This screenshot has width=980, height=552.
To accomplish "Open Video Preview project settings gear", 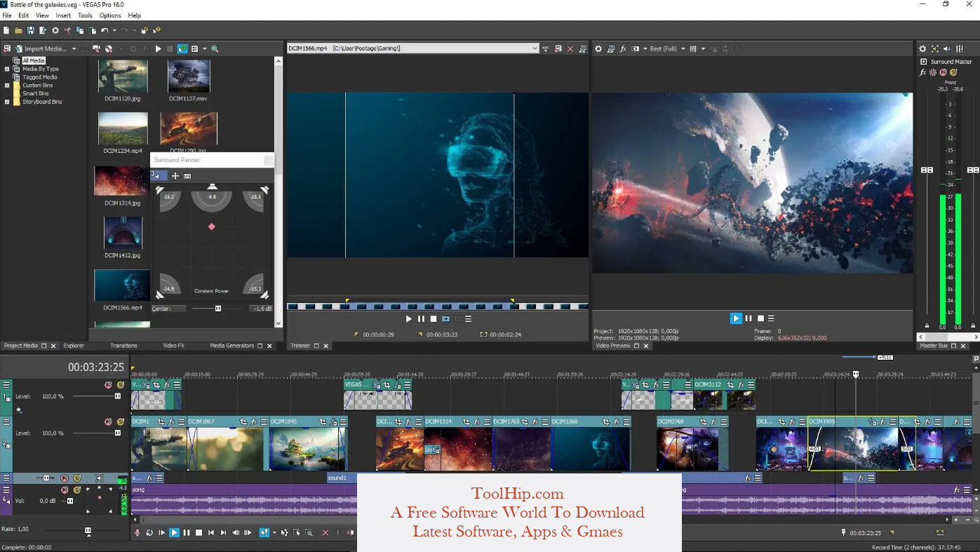I will pyautogui.click(x=598, y=49).
